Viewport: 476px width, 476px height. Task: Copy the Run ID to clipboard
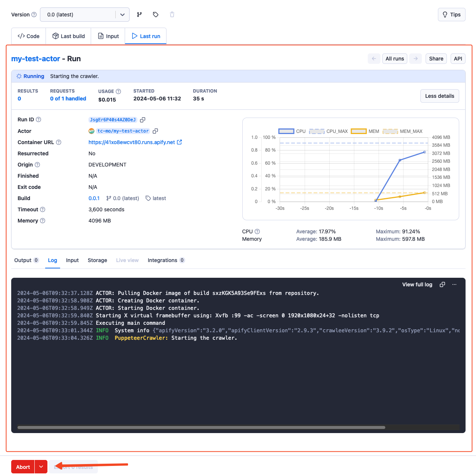(143, 120)
